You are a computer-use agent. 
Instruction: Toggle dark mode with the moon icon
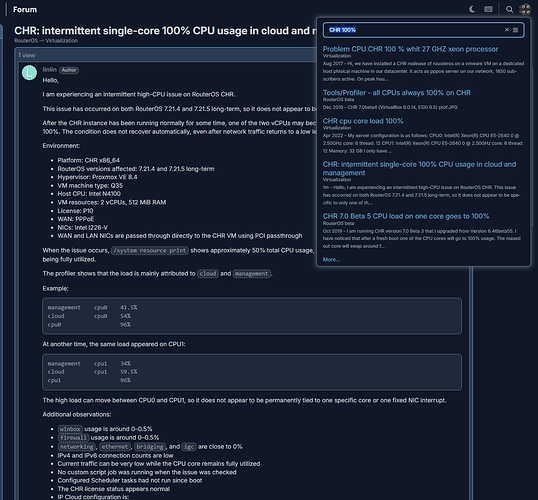coord(472,9)
